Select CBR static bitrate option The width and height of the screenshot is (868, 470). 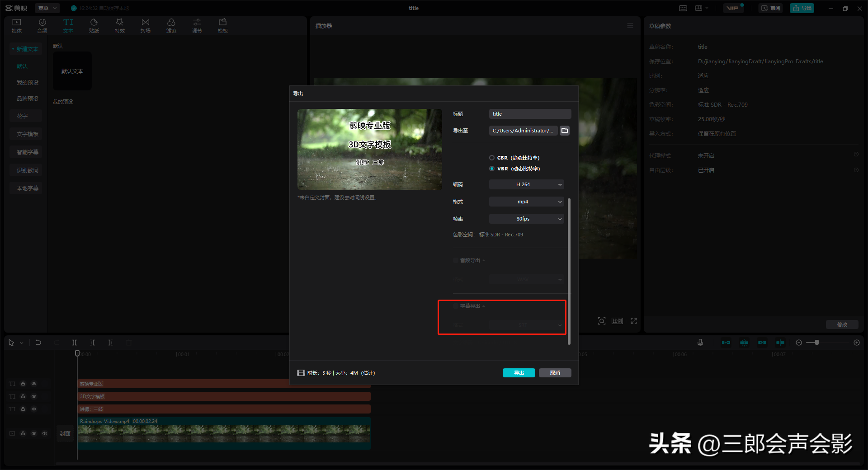[492, 158]
